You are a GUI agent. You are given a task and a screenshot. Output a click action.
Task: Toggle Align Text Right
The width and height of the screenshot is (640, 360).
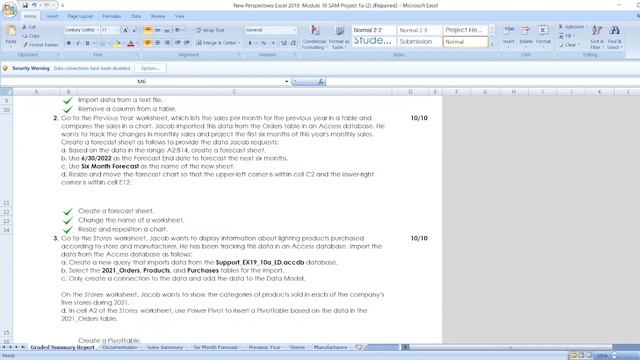167,43
